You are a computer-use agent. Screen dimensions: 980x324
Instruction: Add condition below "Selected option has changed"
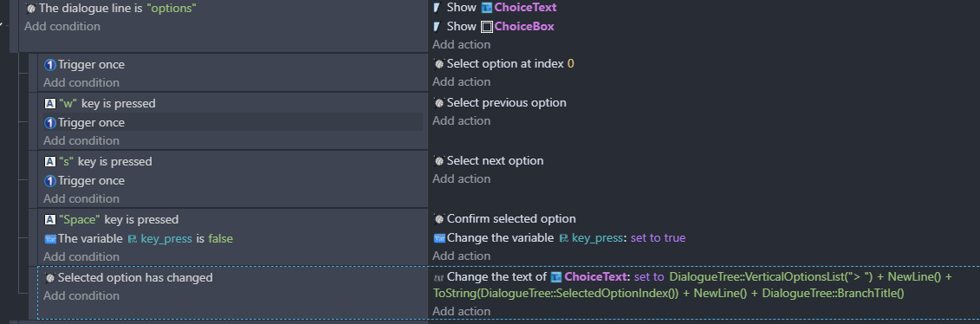(x=81, y=295)
